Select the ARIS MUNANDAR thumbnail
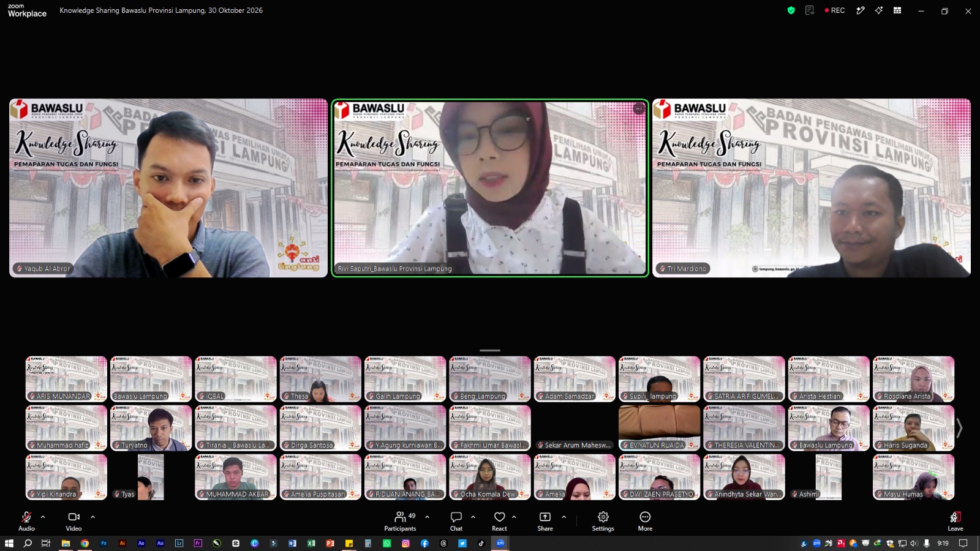Screen dimensions: 980x551 66,379
